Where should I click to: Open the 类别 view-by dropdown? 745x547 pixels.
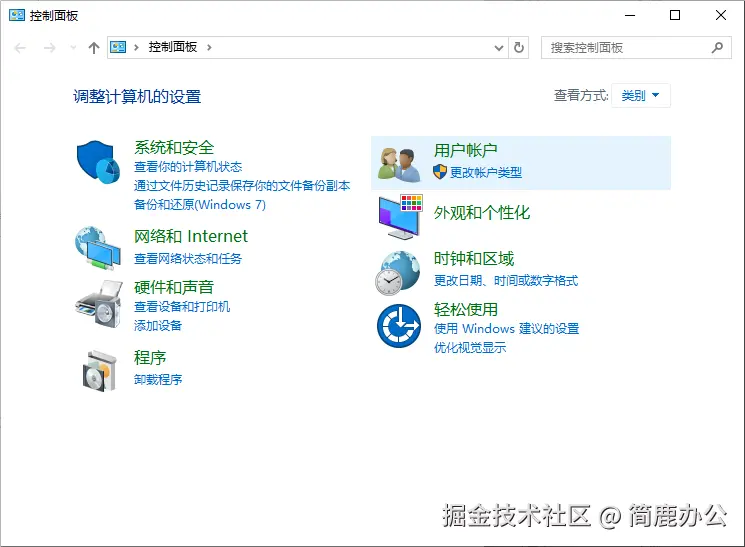pos(640,96)
